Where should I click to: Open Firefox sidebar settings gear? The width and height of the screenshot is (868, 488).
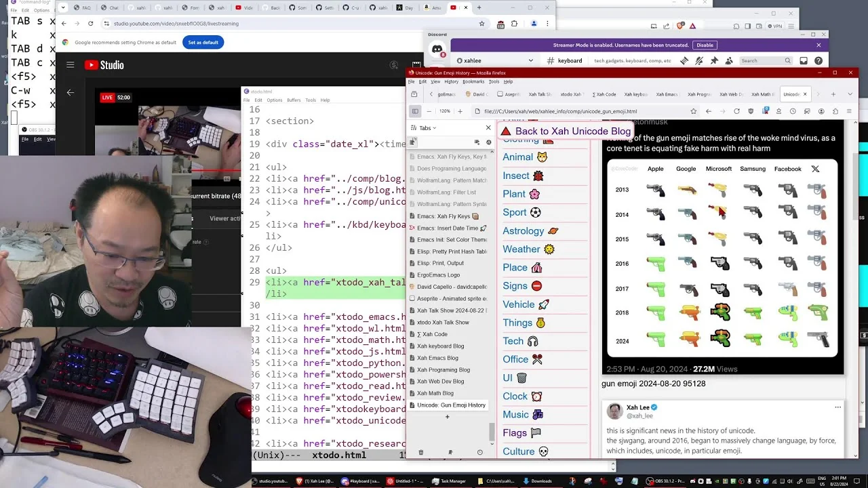pyautogui.click(x=488, y=142)
